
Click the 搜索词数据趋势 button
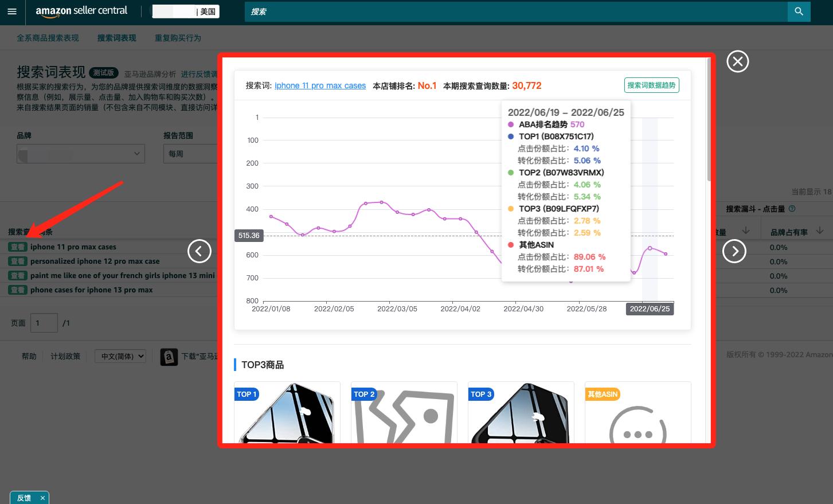click(651, 85)
